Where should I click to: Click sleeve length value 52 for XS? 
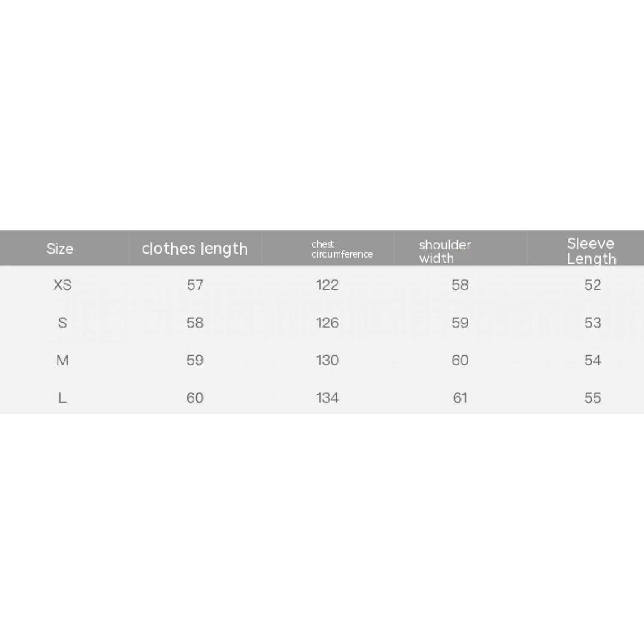click(592, 285)
